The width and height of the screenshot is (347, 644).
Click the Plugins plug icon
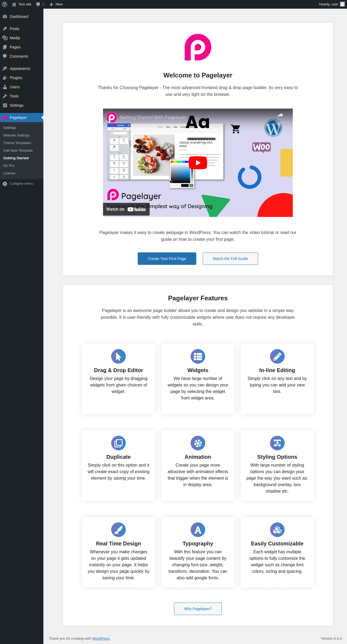point(5,78)
